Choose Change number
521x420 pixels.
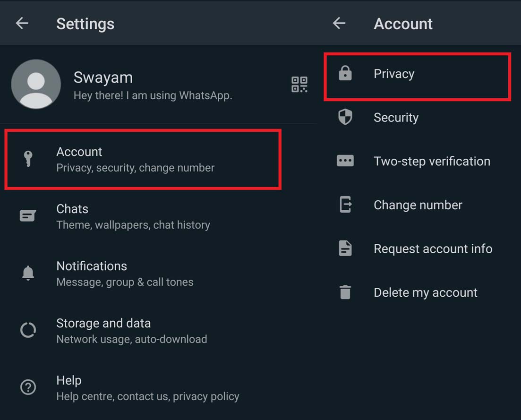click(x=420, y=205)
